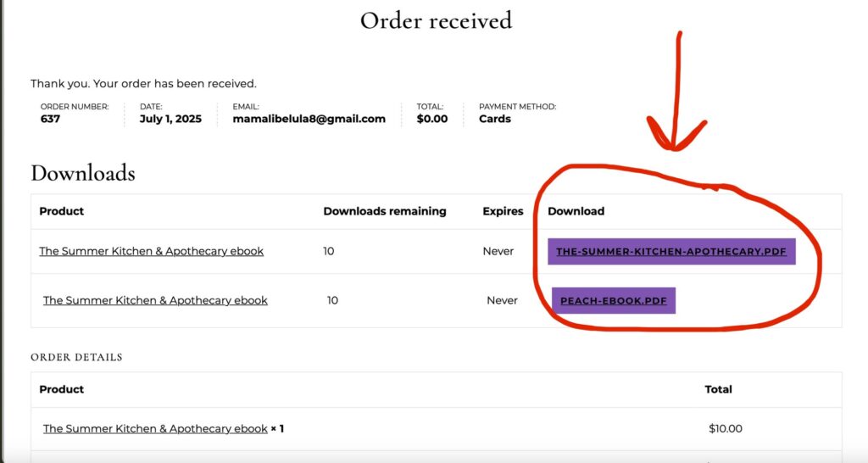This screenshot has width=868, height=463.
Task: Click the Order received page title
Action: 437,21
